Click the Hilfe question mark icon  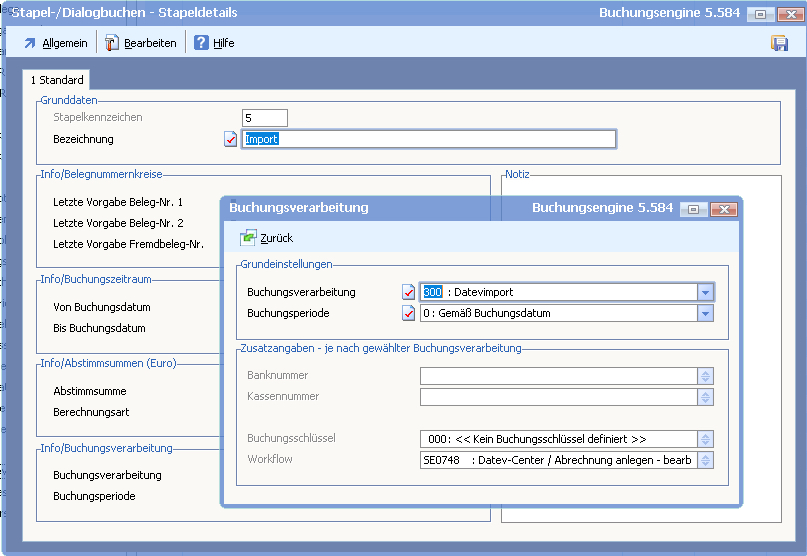click(201, 43)
